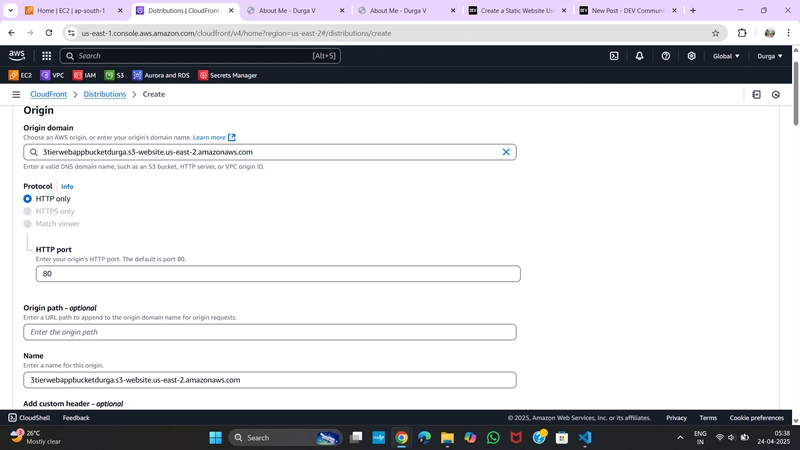This screenshot has height=450, width=800.
Task: Click the Windows taskbar search box
Action: pyautogui.click(x=285, y=438)
